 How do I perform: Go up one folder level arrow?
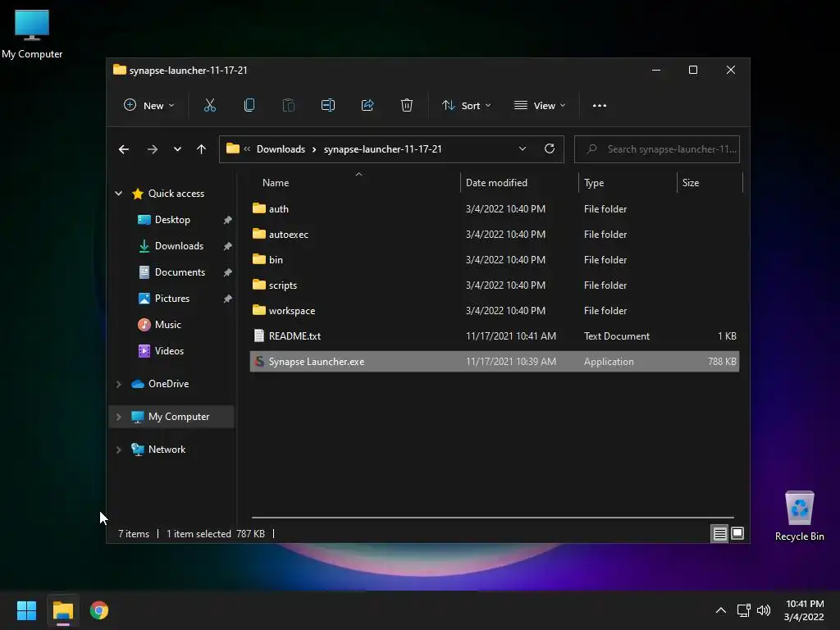[202, 149]
